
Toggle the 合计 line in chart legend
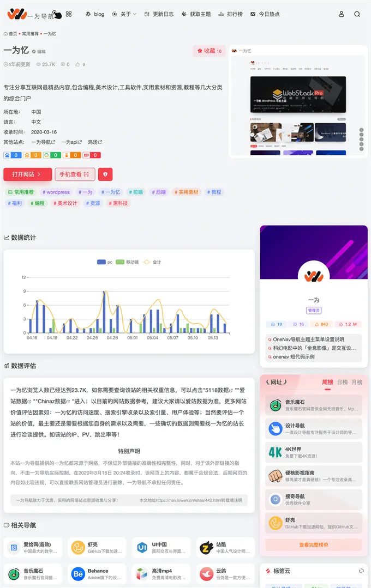pyautogui.click(x=152, y=262)
